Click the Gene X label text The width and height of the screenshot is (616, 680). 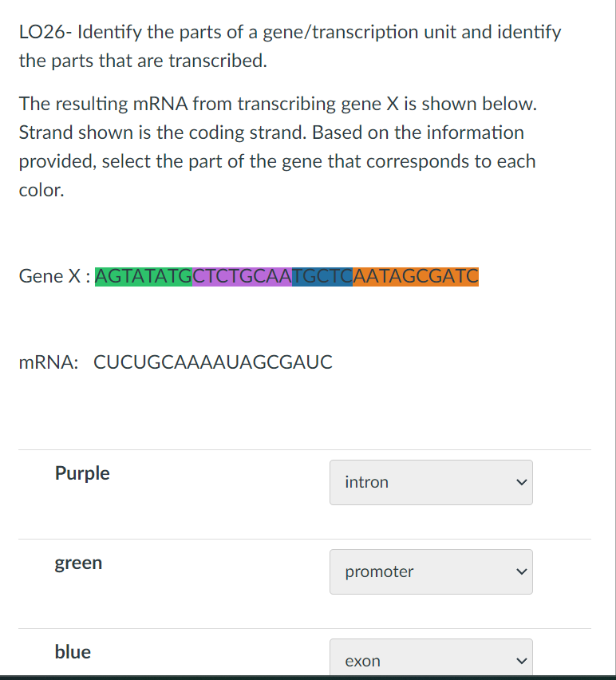pos(51,276)
